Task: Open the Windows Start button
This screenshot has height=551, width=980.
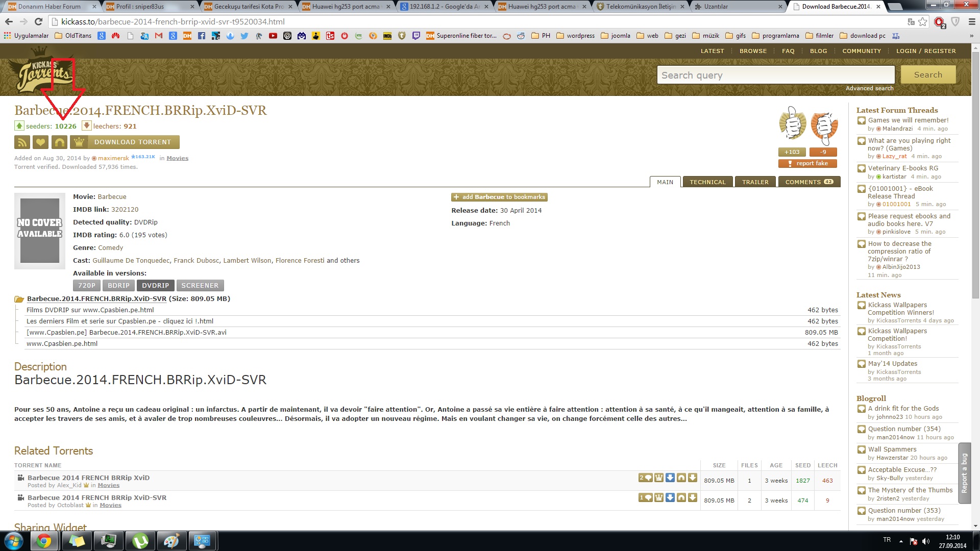Action: pyautogui.click(x=14, y=541)
